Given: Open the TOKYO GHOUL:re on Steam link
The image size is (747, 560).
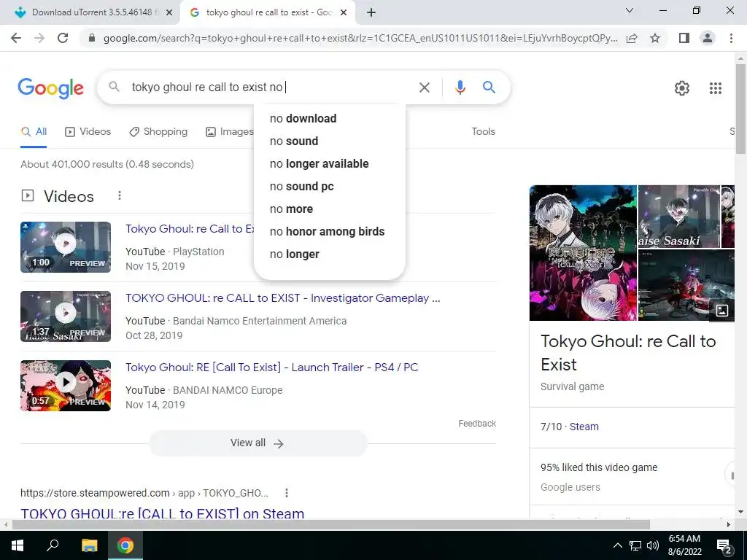Looking at the screenshot, I should [x=162, y=513].
